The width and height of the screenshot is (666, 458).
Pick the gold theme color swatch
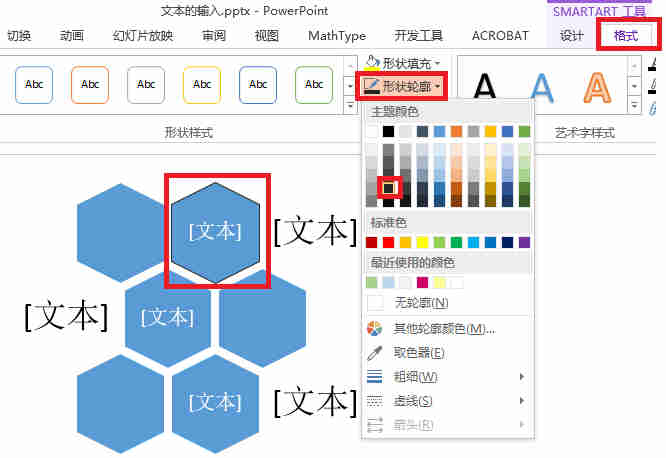point(491,132)
